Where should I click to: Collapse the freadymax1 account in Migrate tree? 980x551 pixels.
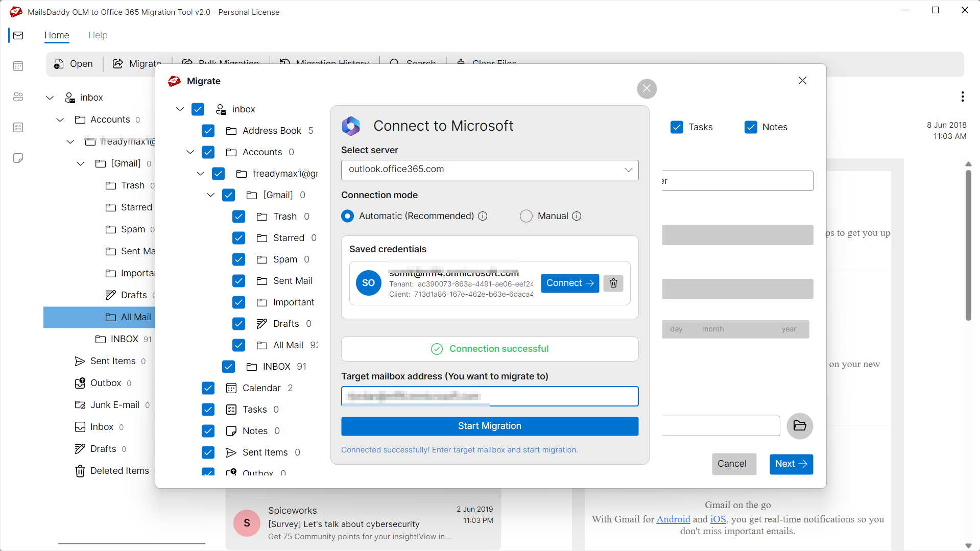pyautogui.click(x=200, y=174)
